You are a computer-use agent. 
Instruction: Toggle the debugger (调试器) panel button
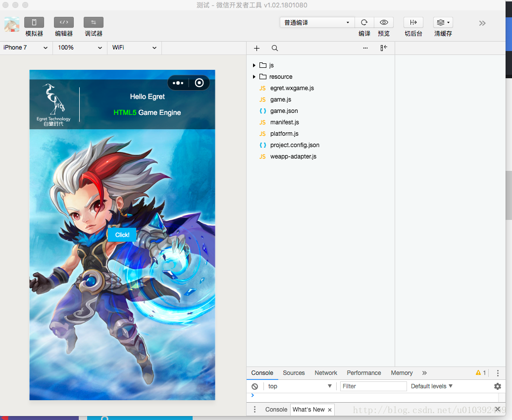(94, 22)
